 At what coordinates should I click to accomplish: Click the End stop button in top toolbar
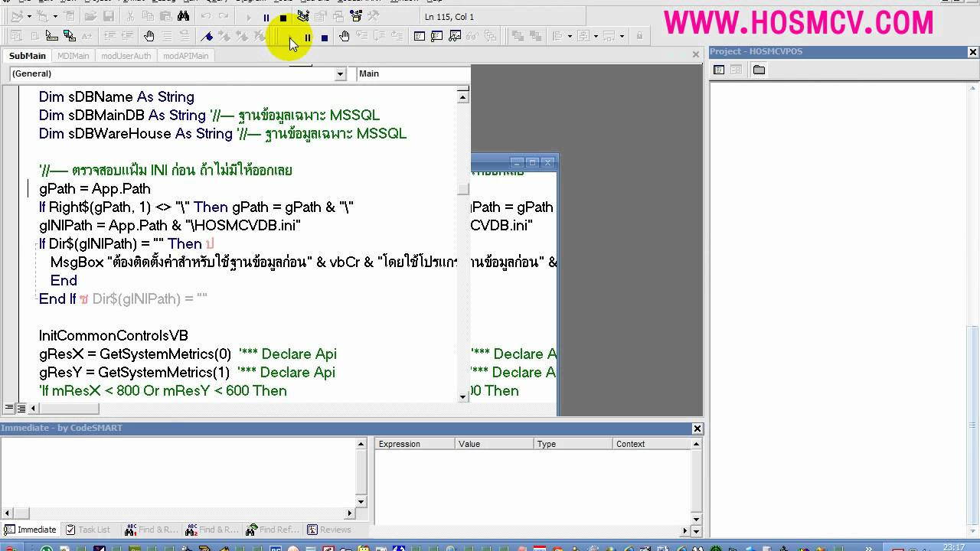[283, 17]
